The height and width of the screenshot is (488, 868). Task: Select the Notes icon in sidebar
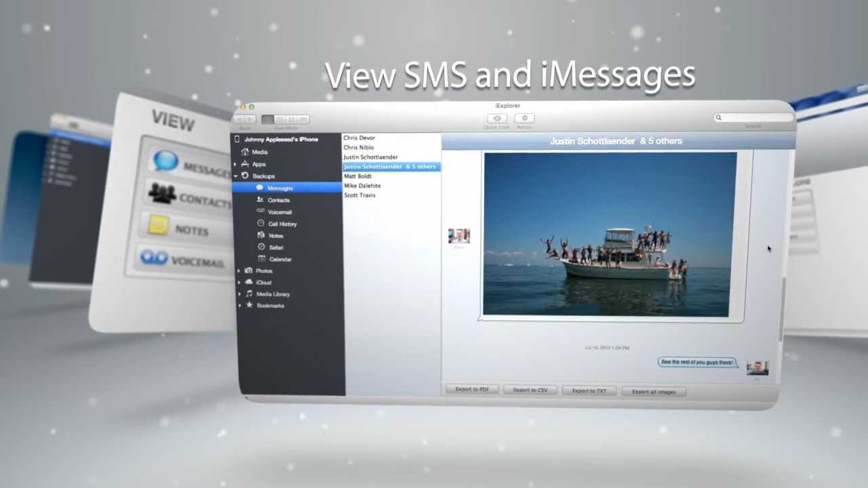coord(261,235)
